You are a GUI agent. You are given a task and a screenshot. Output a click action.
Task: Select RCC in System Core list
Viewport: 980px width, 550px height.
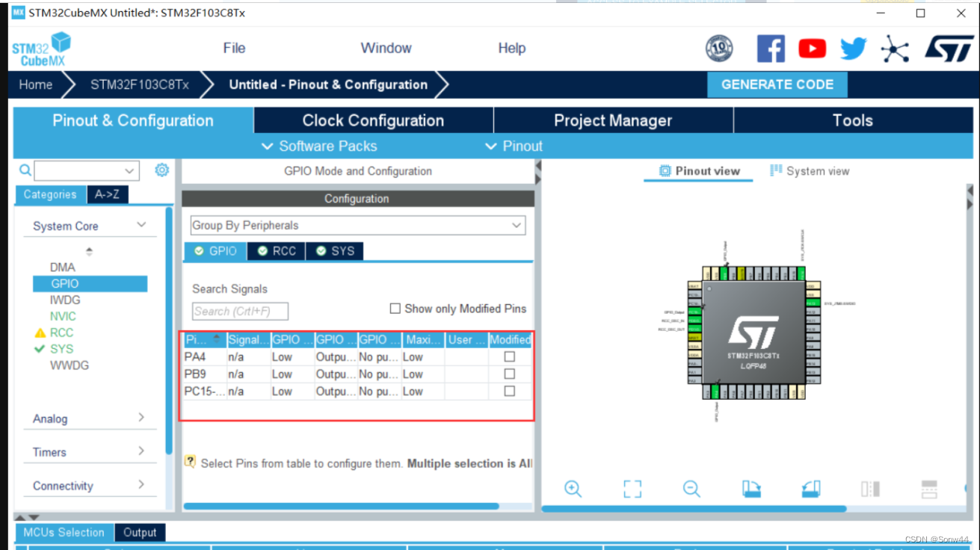(x=61, y=333)
